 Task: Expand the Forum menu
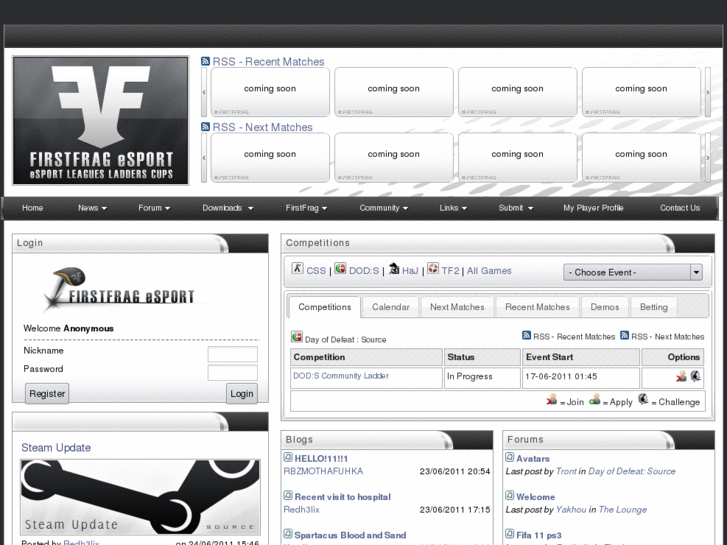[x=154, y=208]
